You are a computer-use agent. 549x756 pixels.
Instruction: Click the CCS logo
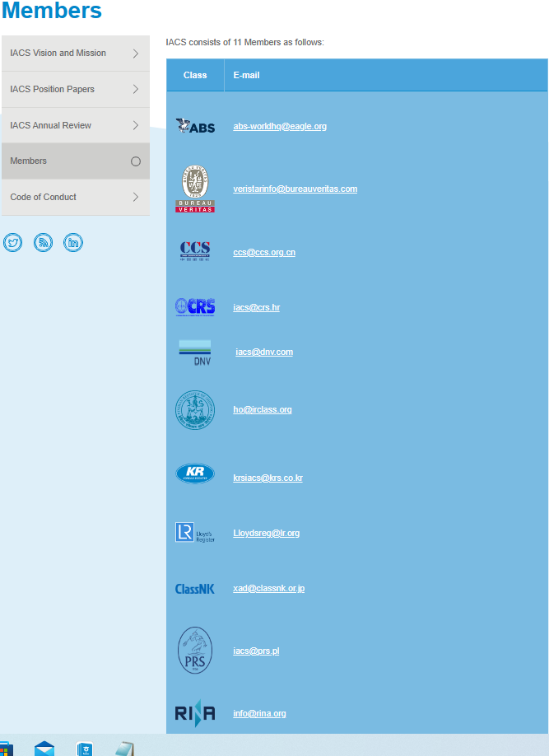[x=195, y=251]
